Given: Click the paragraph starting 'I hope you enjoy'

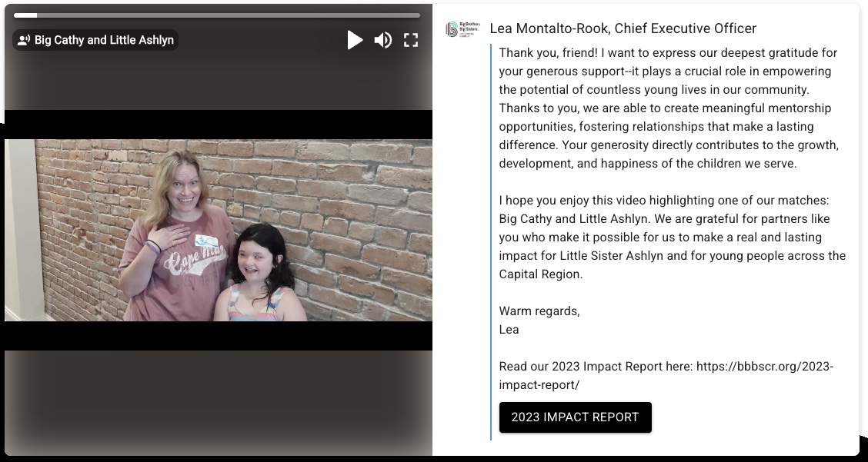Looking at the screenshot, I should (x=669, y=237).
